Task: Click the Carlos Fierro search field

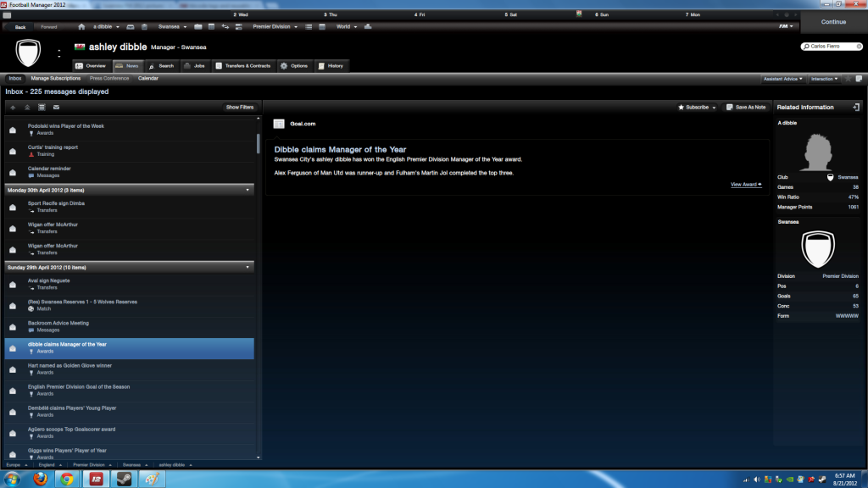Action: [x=831, y=47]
